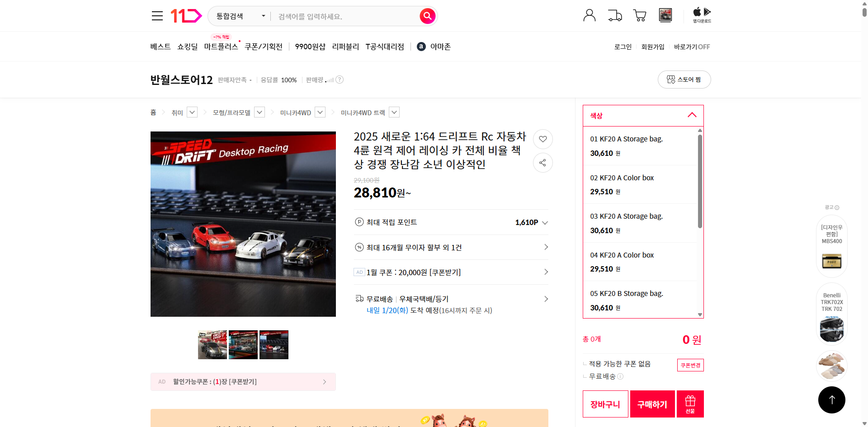
Task: Click the 판매량 help question mark icon
Action: click(x=339, y=80)
